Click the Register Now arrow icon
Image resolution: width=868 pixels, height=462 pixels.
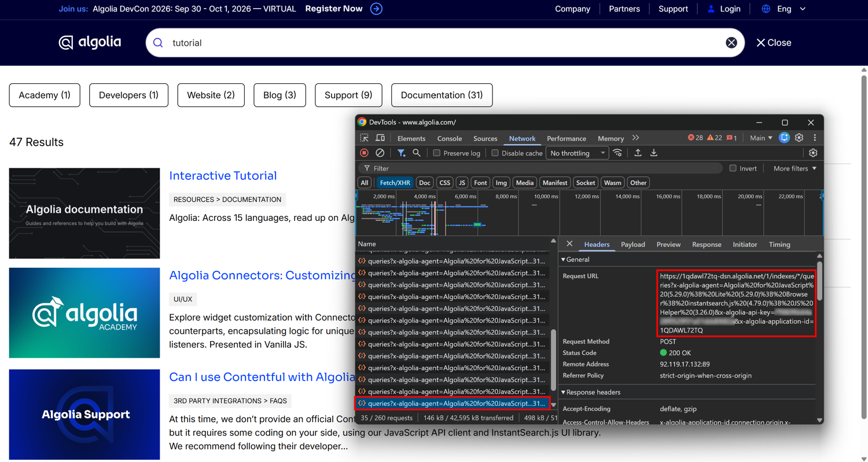pyautogui.click(x=376, y=9)
